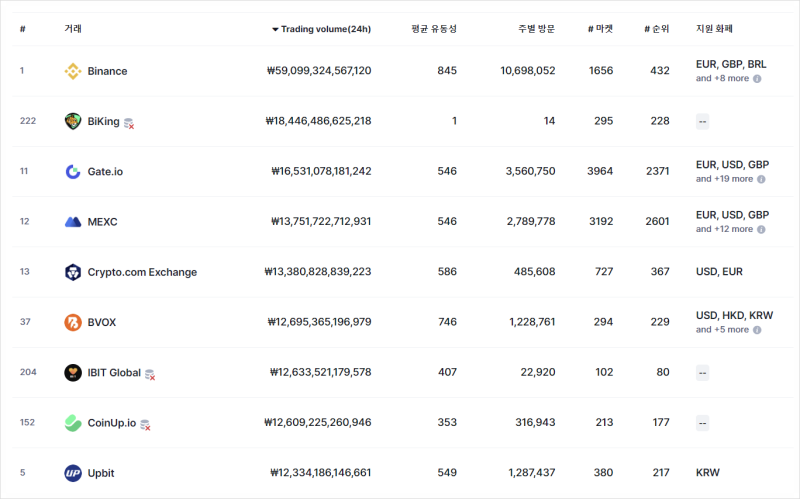The height and width of the screenshot is (499, 800).
Task: Open the MEXC exchange link
Action: pyautogui.click(x=103, y=222)
